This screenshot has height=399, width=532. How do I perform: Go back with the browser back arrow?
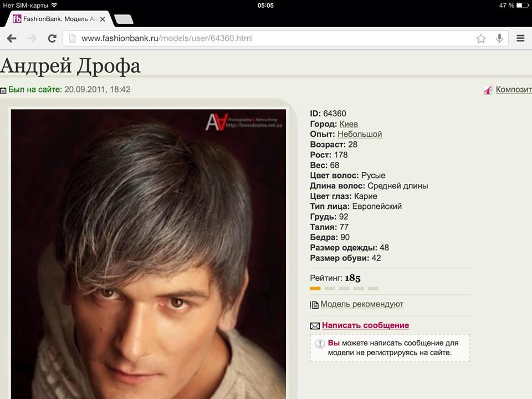[12, 38]
